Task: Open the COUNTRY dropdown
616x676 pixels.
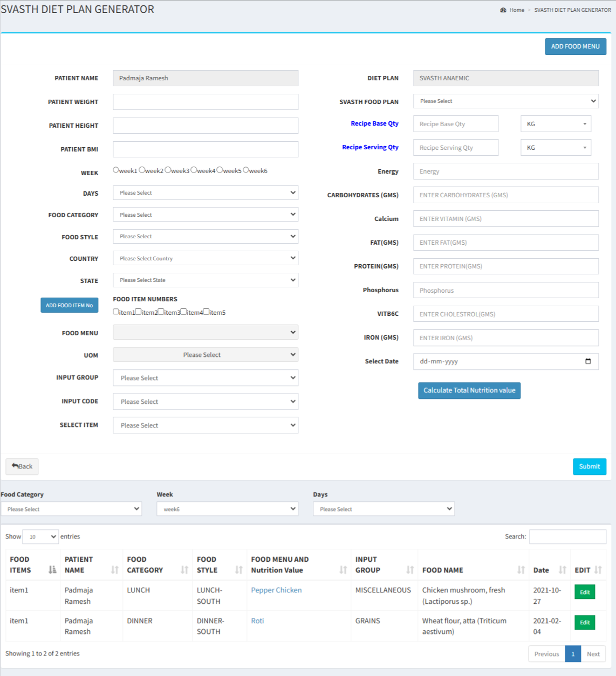Action: 206,258
